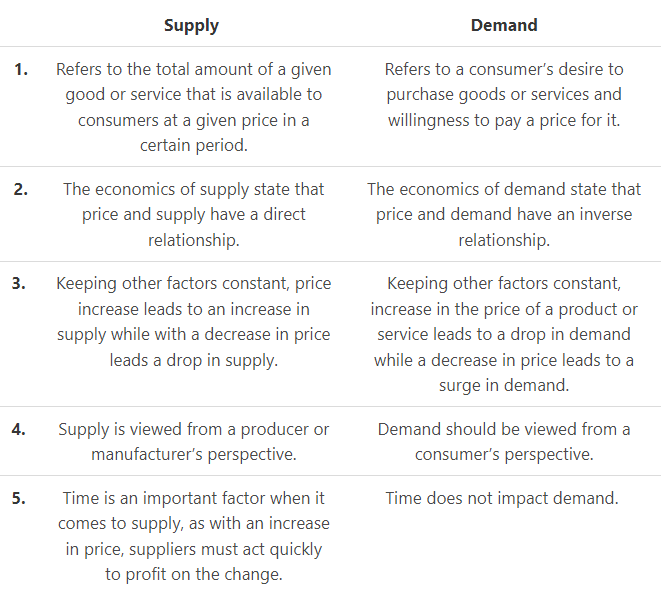Select row number 2 in the table

point(21,189)
